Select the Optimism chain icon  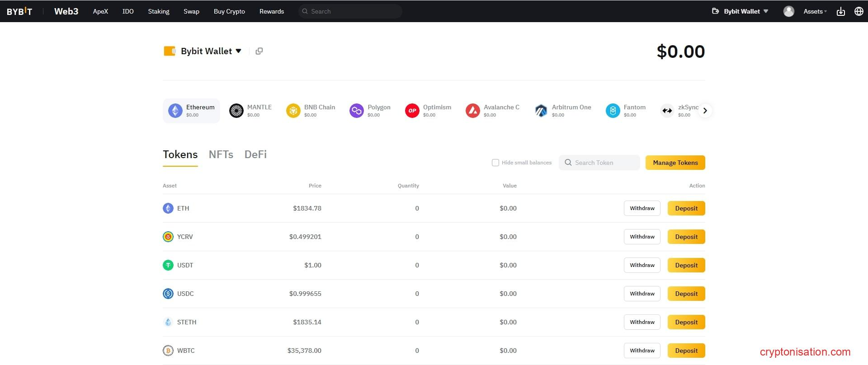(412, 111)
